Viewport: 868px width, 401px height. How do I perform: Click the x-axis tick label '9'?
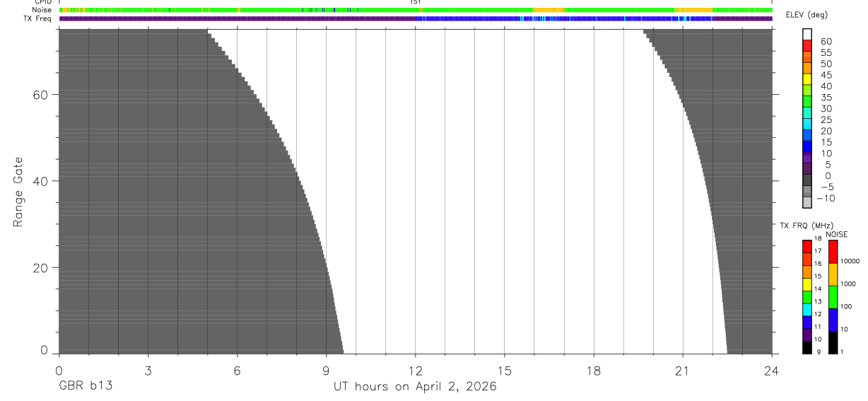pyautogui.click(x=326, y=371)
